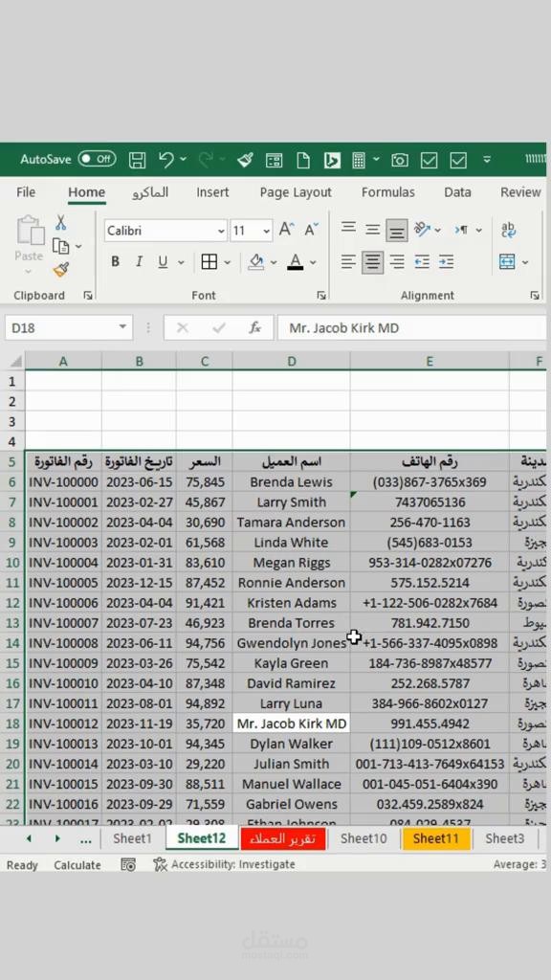Align text to the left
This screenshot has height=980, width=551.
coord(348,262)
